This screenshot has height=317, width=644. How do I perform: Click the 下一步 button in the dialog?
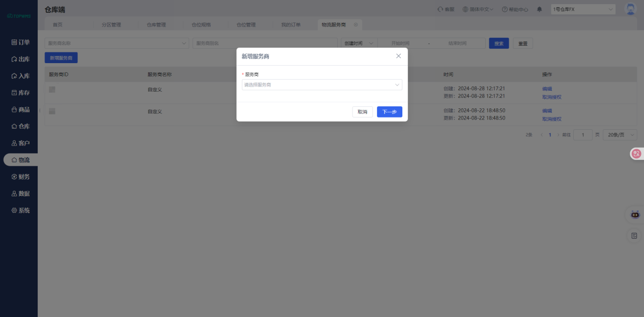(x=389, y=112)
